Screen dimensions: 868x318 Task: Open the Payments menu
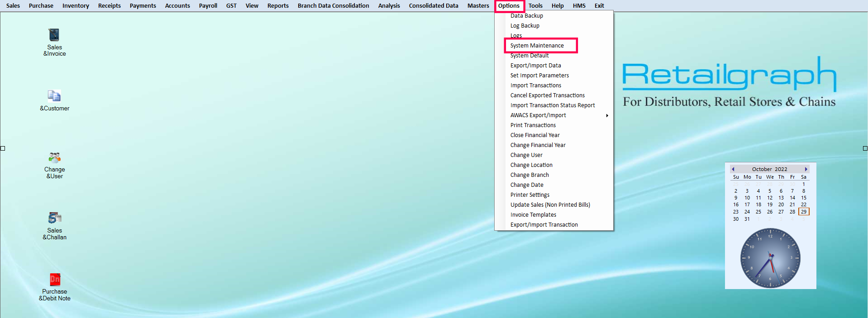click(143, 6)
